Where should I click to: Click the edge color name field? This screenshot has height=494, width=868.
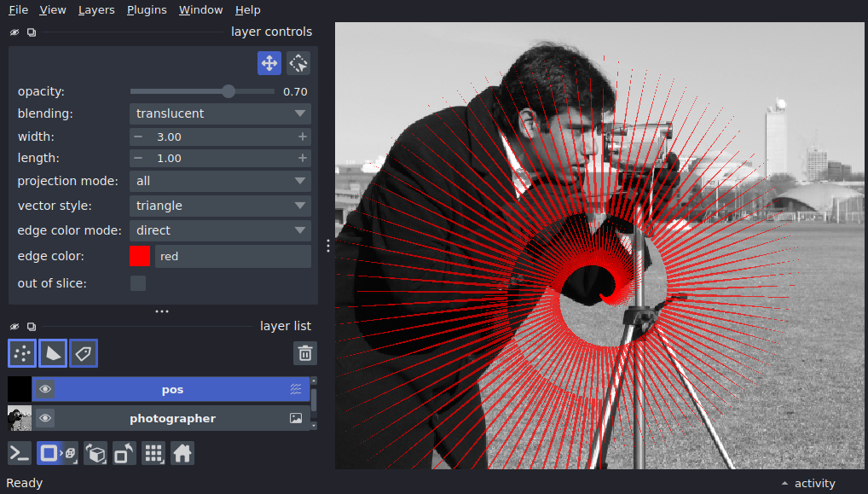pyautogui.click(x=233, y=257)
